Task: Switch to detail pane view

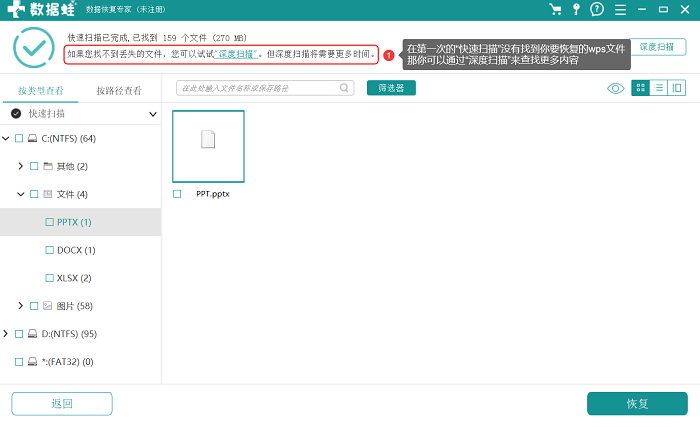Action: [x=677, y=88]
